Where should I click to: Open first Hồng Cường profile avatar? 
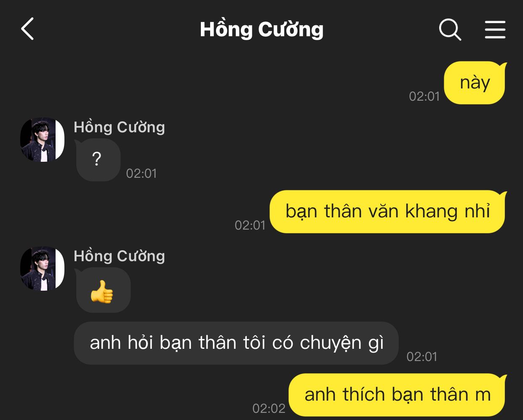point(42,139)
